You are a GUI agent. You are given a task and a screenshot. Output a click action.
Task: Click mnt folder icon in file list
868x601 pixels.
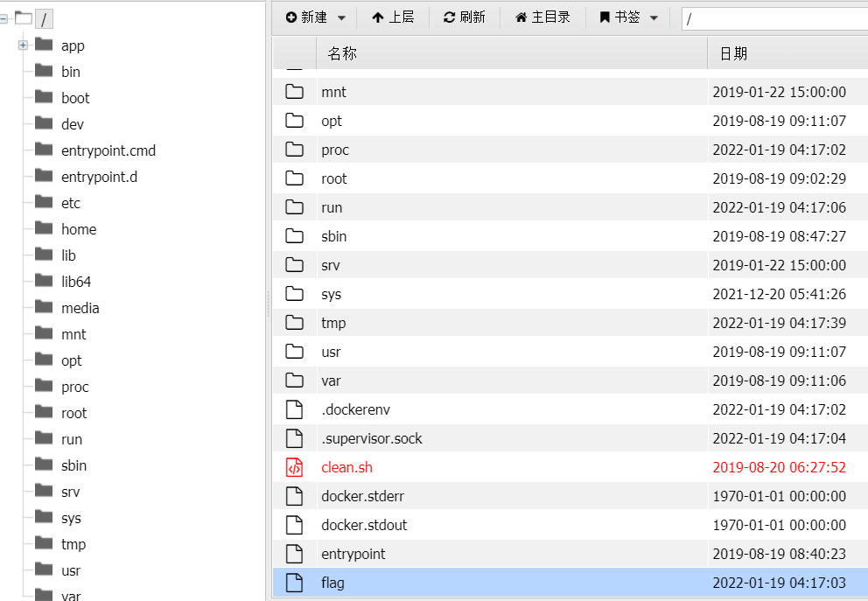295,91
